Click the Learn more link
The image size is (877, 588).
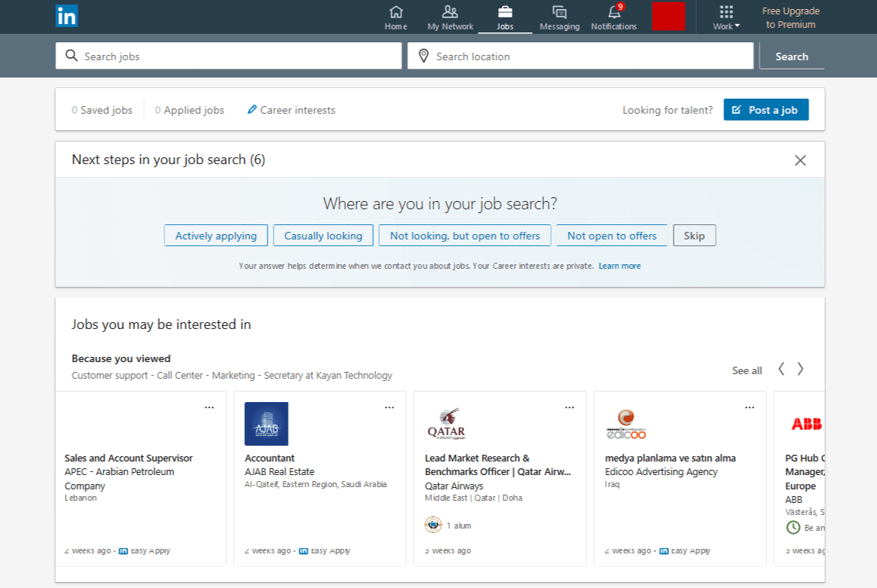click(620, 266)
